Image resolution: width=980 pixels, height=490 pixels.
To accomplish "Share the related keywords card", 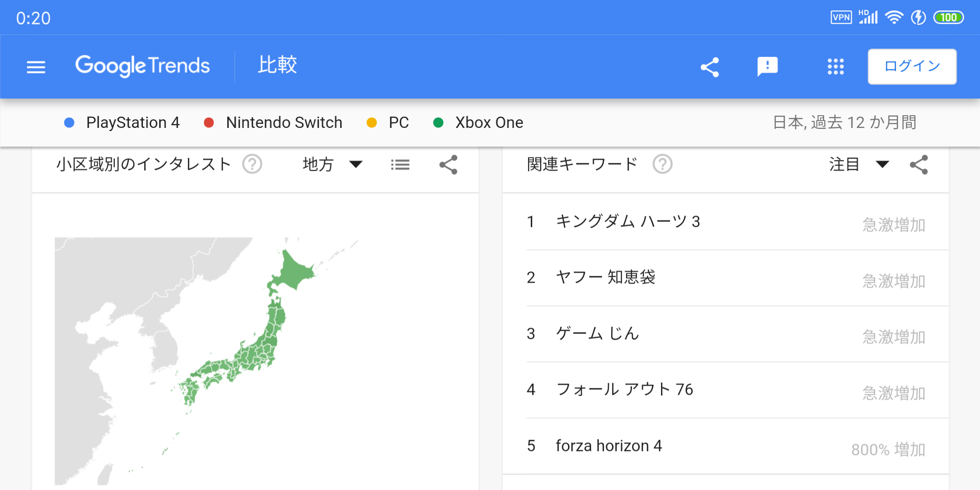I will (x=919, y=165).
